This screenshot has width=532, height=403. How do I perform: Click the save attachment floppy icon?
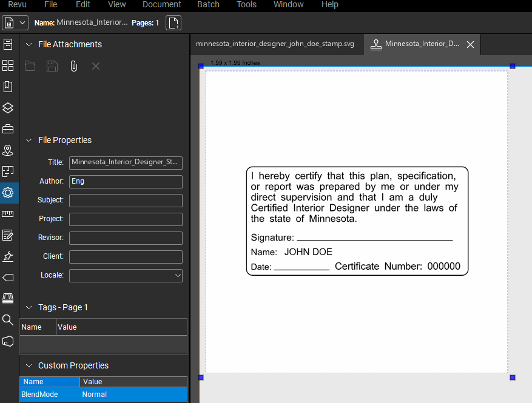52,66
